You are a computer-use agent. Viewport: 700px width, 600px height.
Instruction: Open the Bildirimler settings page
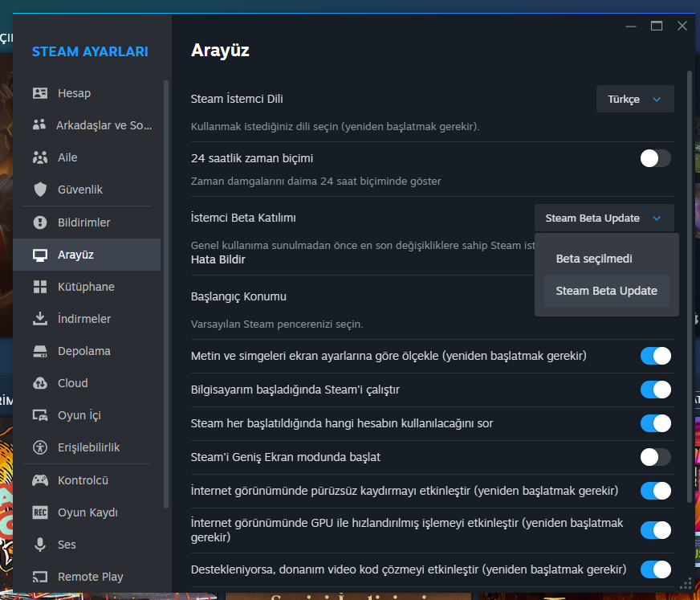(87, 222)
